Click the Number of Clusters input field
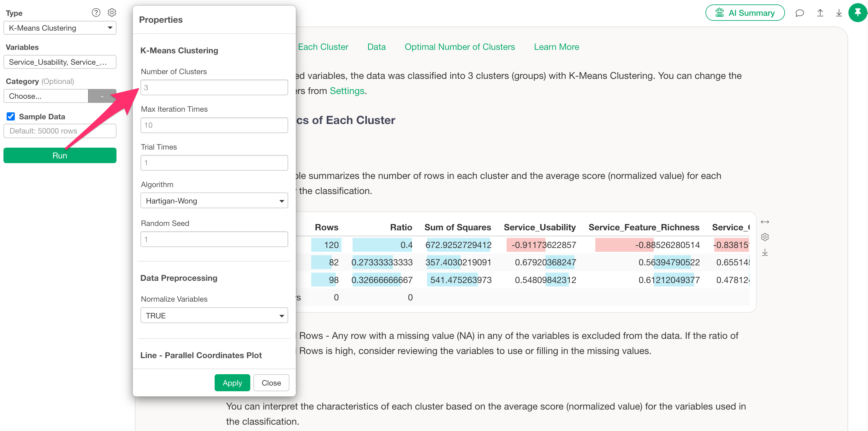This screenshot has height=431, width=868. [214, 87]
